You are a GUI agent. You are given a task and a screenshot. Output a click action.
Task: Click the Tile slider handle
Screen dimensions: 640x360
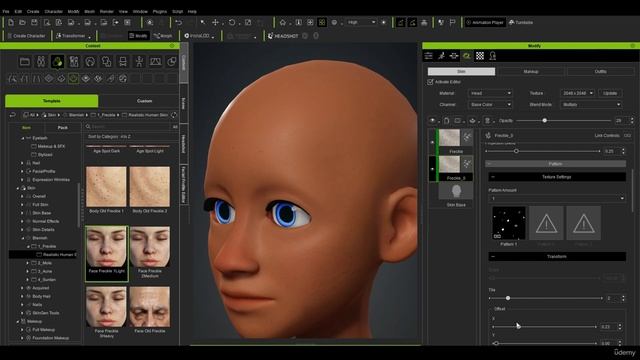click(508, 298)
